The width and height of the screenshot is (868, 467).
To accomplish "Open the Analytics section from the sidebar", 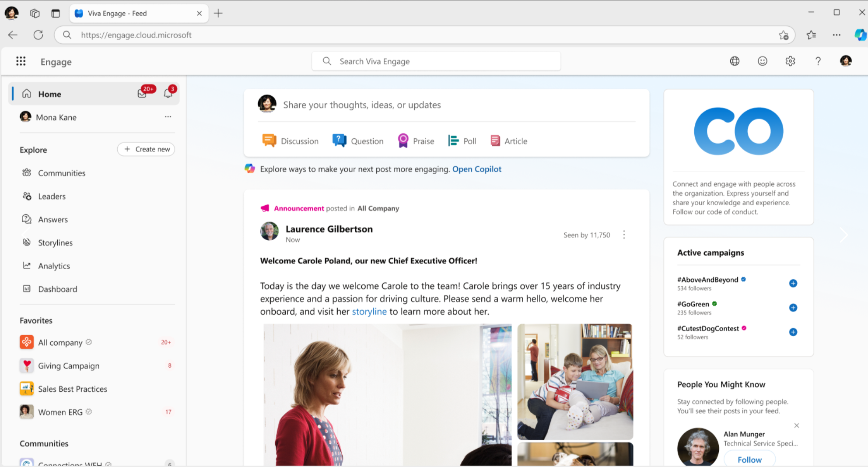I will click(x=54, y=266).
